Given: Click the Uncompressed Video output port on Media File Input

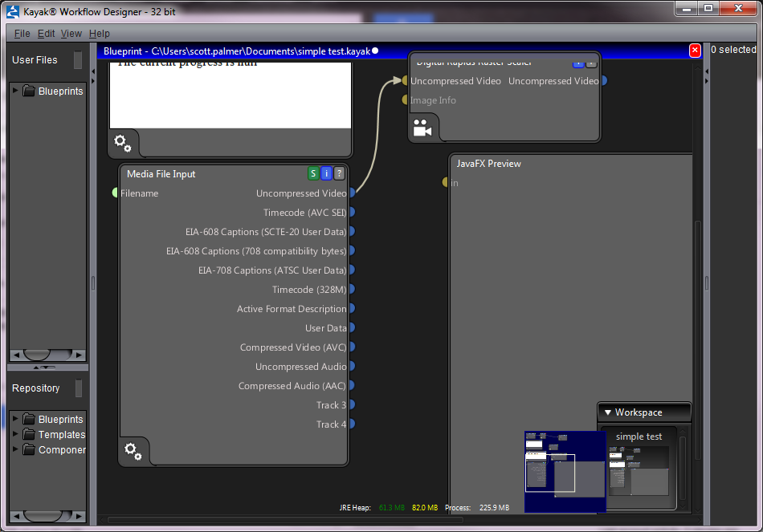Looking at the screenshot, I should point(353,193).
